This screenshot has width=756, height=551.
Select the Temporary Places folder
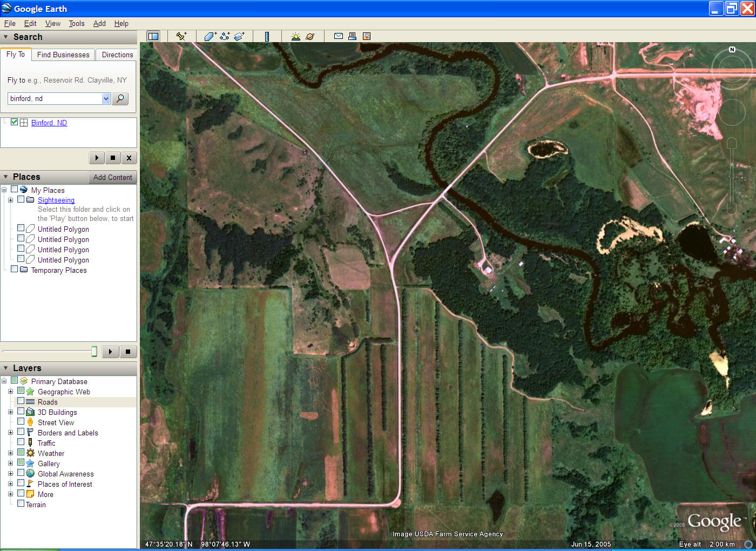(59, 270)
